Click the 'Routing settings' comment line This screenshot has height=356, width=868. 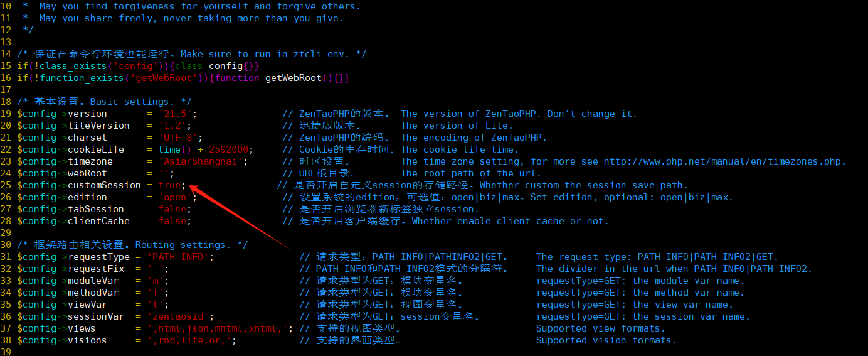pos(132,245)
